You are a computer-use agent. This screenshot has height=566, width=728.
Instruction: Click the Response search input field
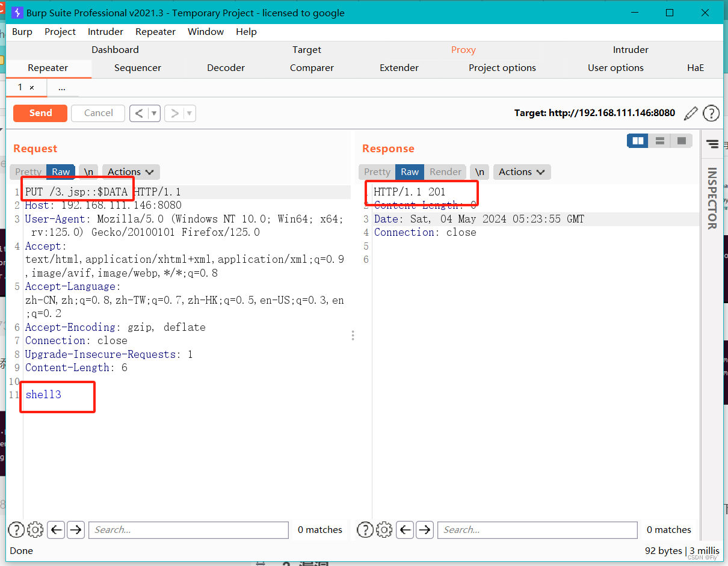pos(538,530)
